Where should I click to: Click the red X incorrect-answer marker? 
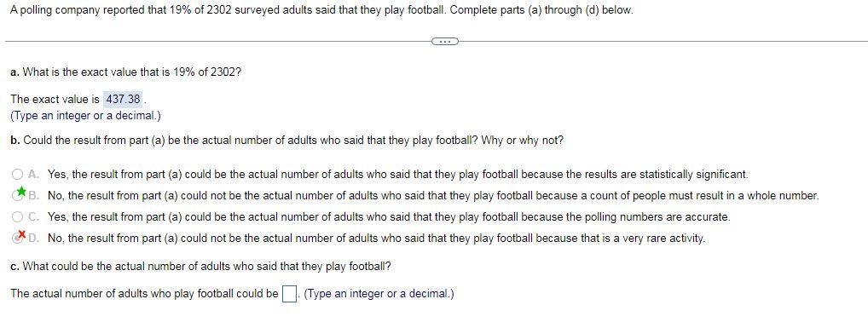point(21,234)
